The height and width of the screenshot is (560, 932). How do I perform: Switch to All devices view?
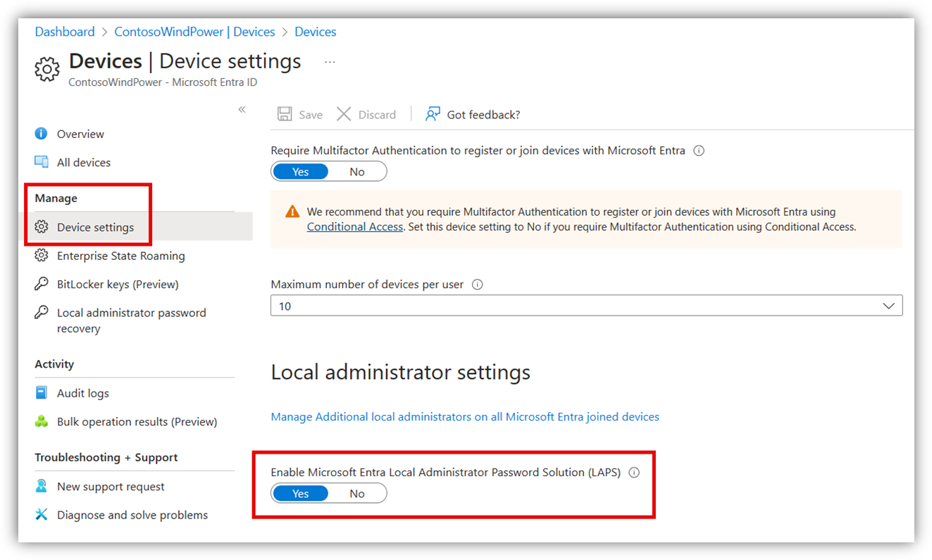point(84,162)
